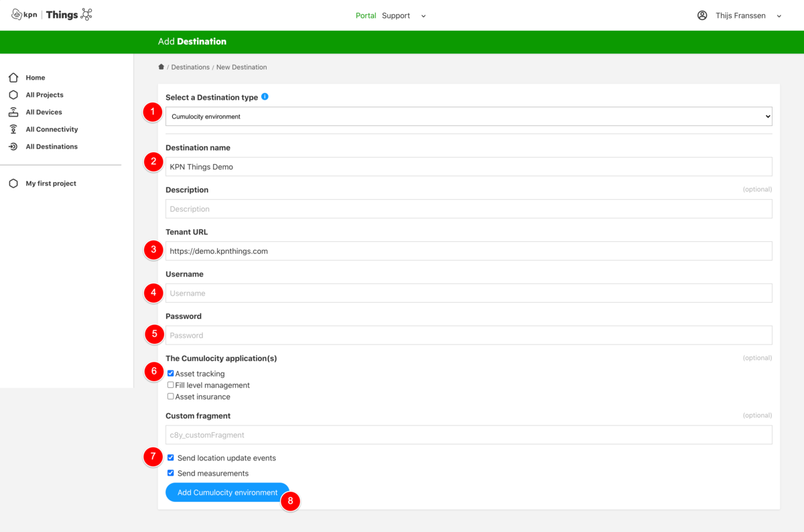This screenshot has height=532, width=804.
Task: Click the Tenant URL label
Action: tap(187, 232)
